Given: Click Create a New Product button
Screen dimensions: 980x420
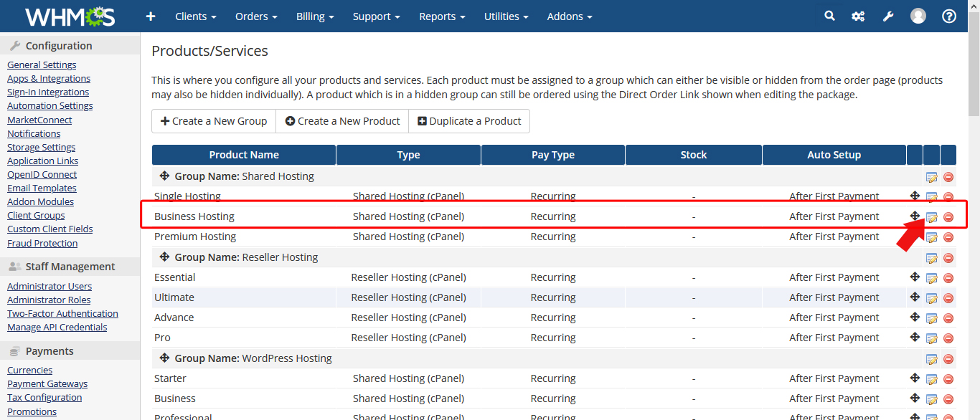Looking at the screenshot, I should 342,121.
